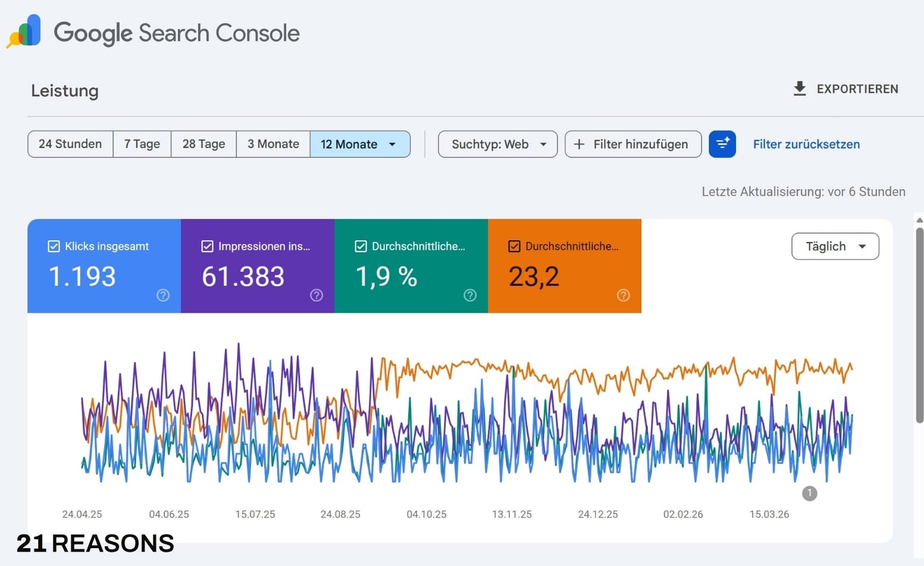Click the 04.06.25 axis date label

tap(169, 514)
